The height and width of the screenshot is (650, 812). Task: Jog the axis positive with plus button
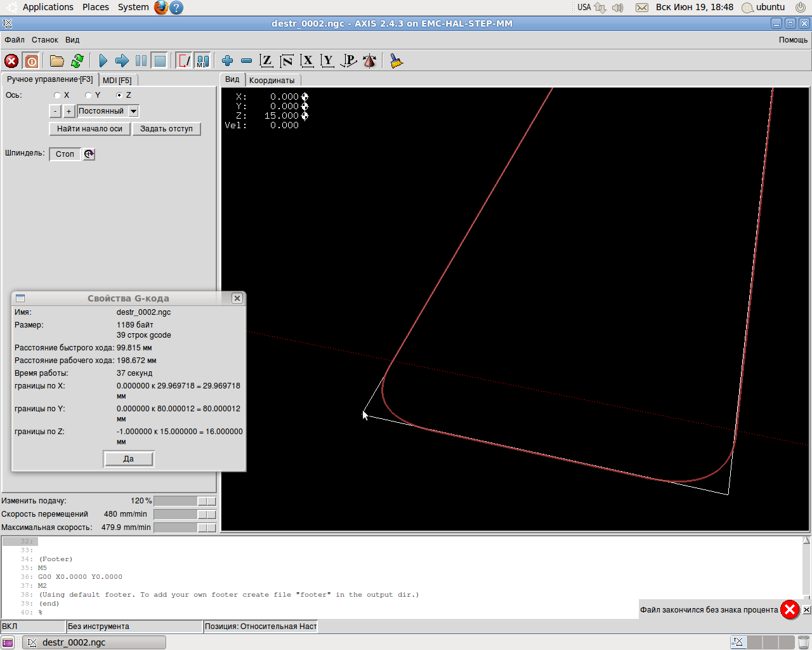pyautogui.click(x=69, y=111)
